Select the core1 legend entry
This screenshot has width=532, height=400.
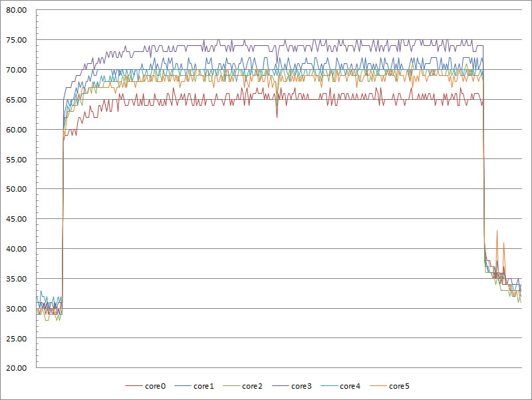194,386
